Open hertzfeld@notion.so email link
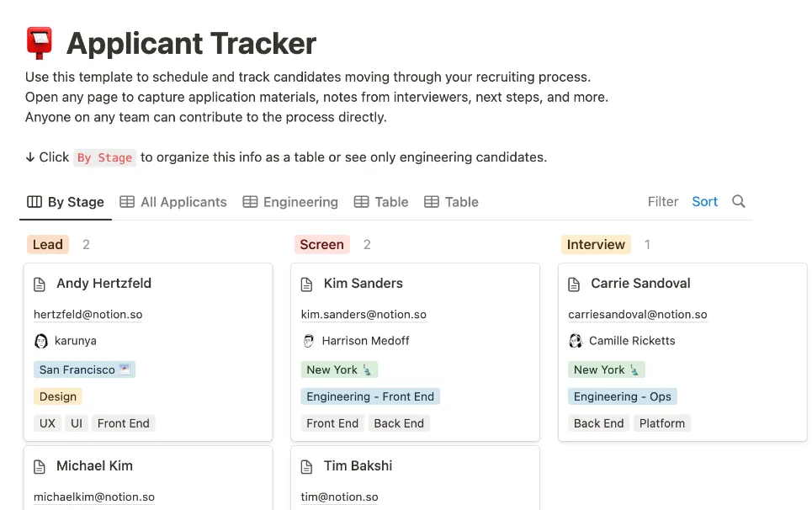This screenshot has width=812, height=510. click(x=88, y=314)
